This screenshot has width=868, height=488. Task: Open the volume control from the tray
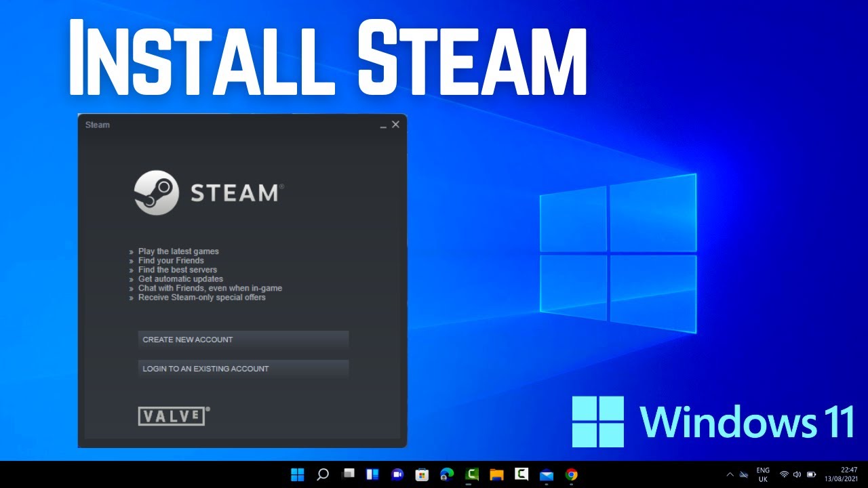pos(797,474)
